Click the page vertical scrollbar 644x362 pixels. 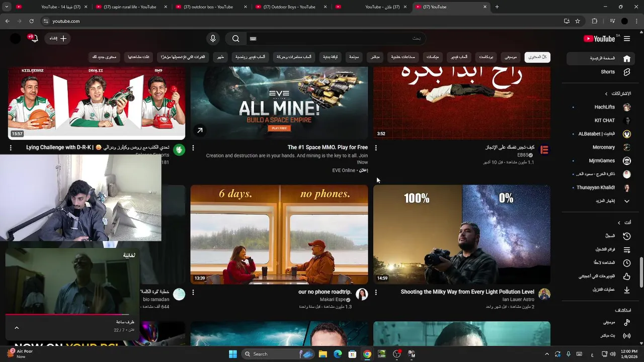pyautogui.click(x=641, y=271)
